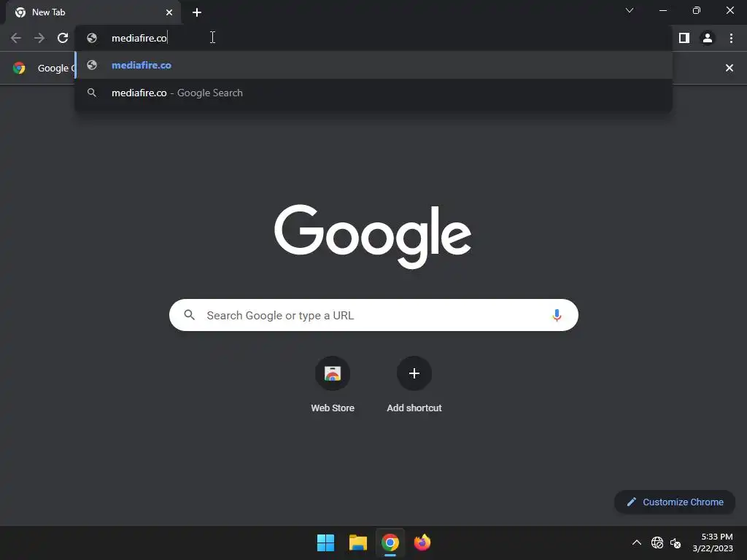The width and height of the screenshot is (747, 560).
Task: Open Customize Chrome
Action: [x=675, y=502]
